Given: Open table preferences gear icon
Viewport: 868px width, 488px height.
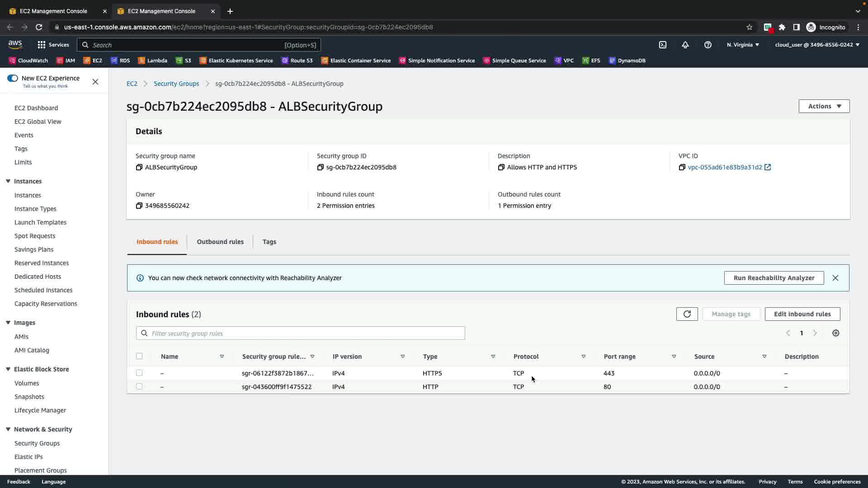Looking at the screenshot, I should click(x=835, y=333).
